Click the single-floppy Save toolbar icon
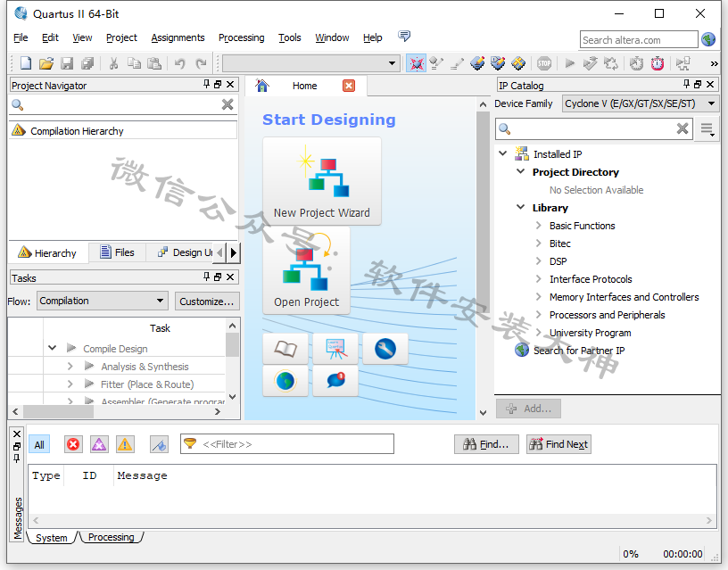Image resolution: width=728 pixels, height=570 pixels. [67, 63]
